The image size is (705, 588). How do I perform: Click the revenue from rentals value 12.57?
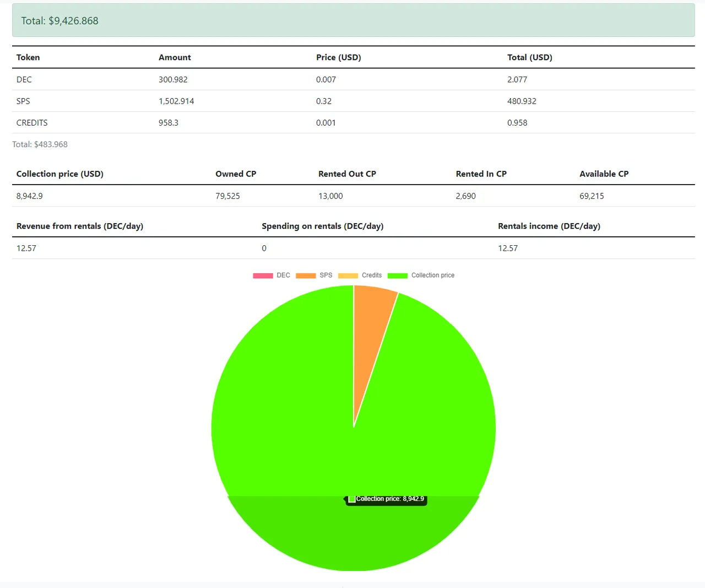click(x=26, y=249)
